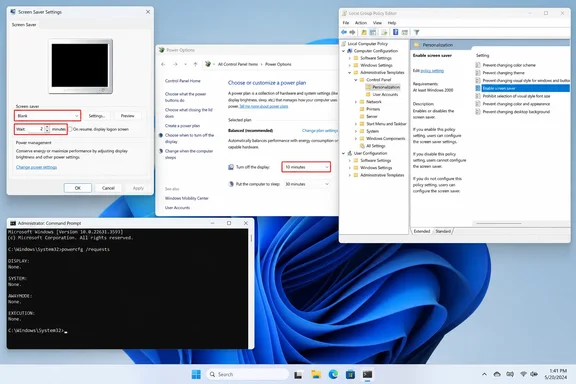Select Personalization folder in policy tree

[386, 87]
